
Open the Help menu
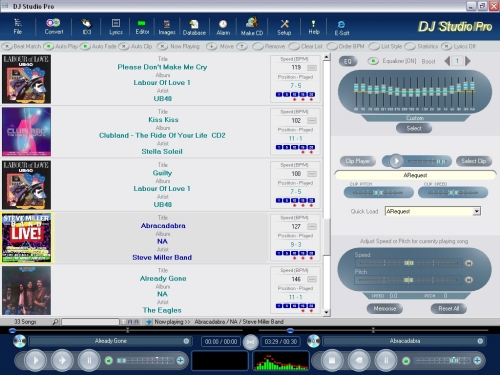click(x=314, y=27)
